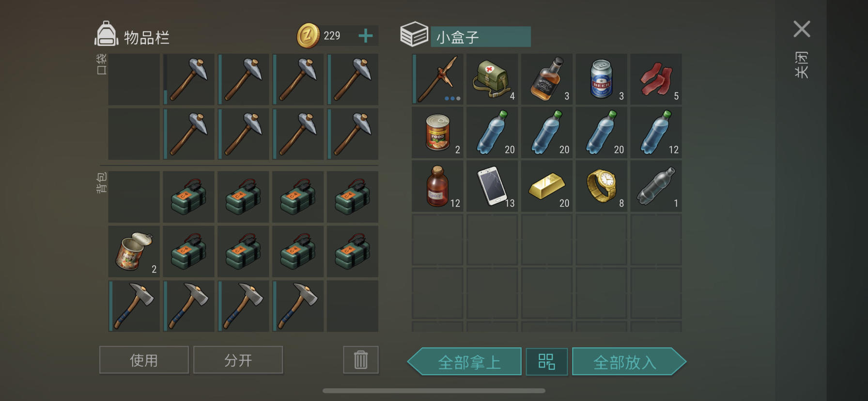The height and width of the screenshot is (401, 868).
Task: Tap the beer can item
Action: (601, 79)
